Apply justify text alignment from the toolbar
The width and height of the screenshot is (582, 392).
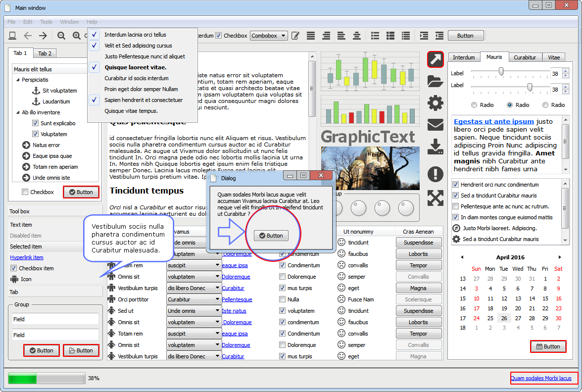click(x=311, y=36)
